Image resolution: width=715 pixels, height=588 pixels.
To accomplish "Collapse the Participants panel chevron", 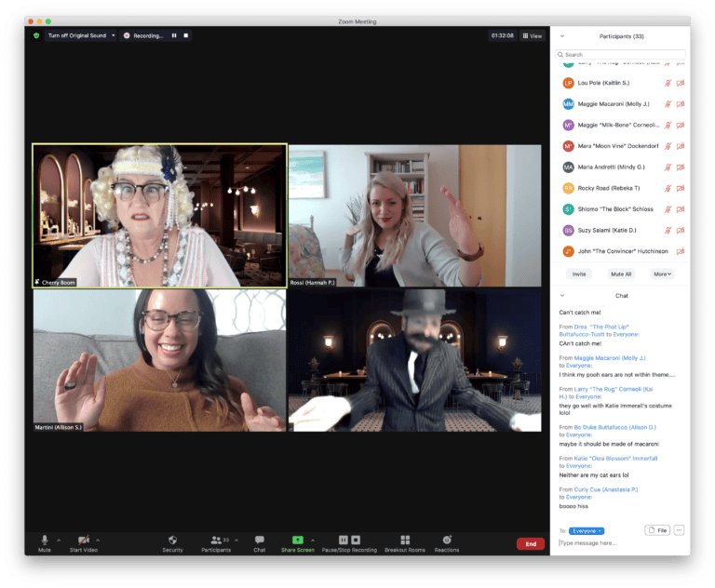I will [562, 36].
